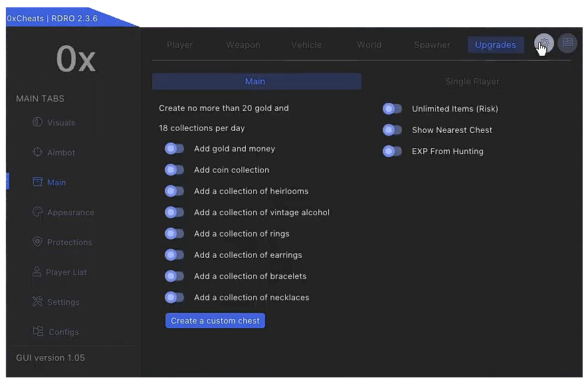Open the Spawner tab
The image size is (588, 382).
(432, 45)
